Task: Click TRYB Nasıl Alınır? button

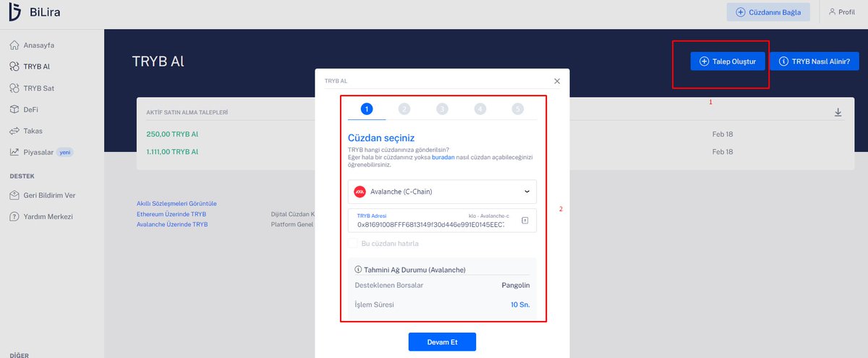Action: click(814, 61)
